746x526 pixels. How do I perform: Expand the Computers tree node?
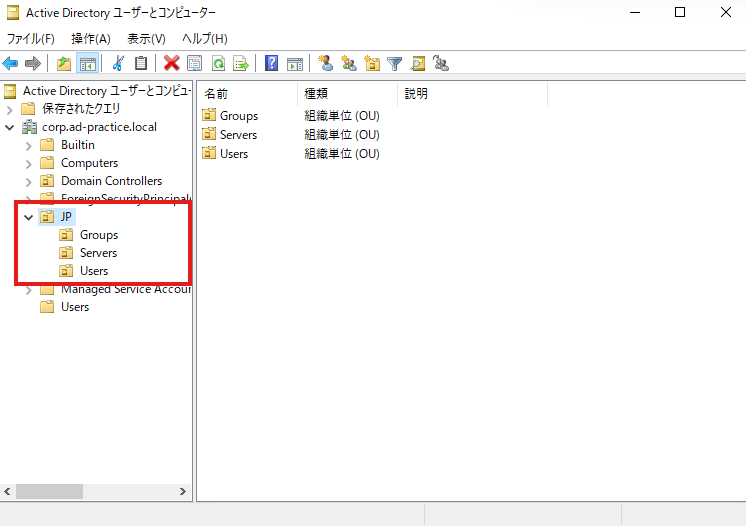click(29, 164)
